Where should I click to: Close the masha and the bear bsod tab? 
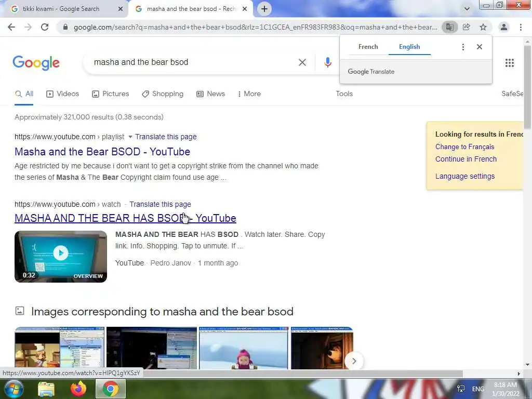(245, 9)
